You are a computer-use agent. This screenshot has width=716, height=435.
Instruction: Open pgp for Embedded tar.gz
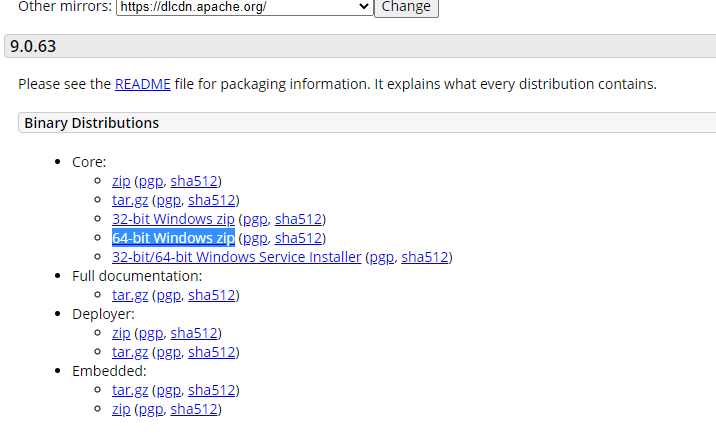(x=168, y=390)
